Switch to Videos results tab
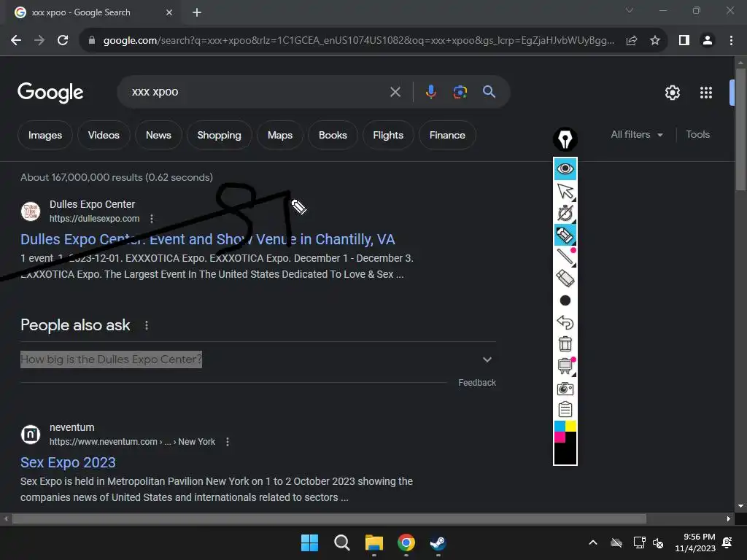747x560 pixels. [104, 135]
